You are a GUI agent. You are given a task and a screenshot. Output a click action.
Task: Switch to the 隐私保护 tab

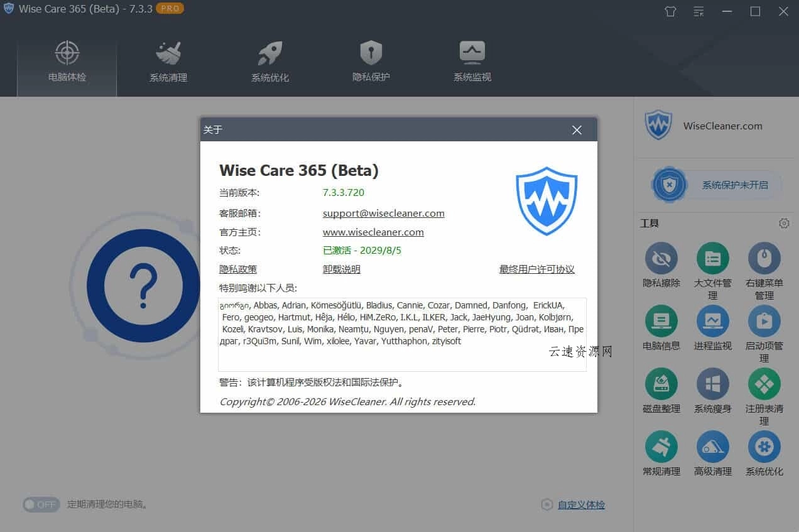point(371,61)
